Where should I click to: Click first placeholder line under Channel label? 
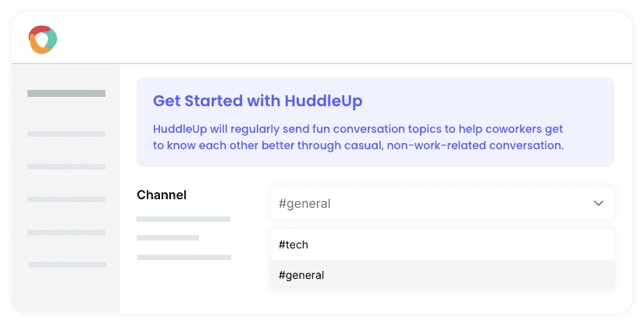point(183,219)
